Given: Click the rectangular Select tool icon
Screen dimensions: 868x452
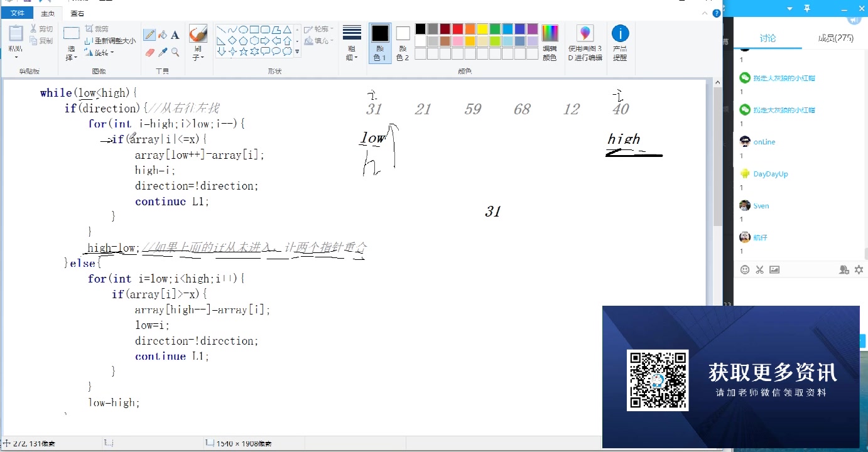Looking at the screenshot, I should pos(72,33).
